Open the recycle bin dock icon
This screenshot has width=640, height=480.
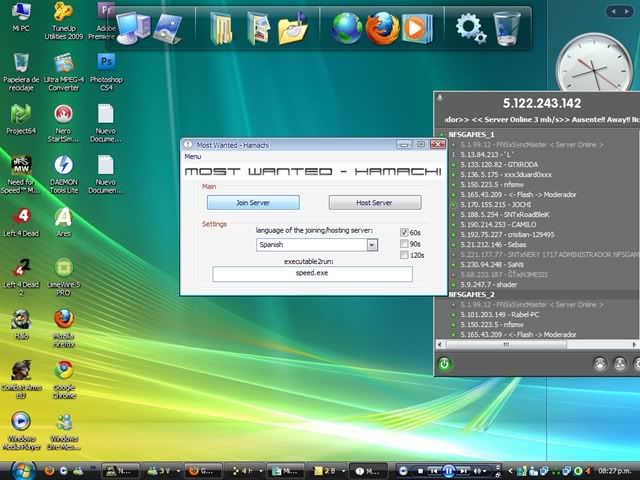point(507,28)
